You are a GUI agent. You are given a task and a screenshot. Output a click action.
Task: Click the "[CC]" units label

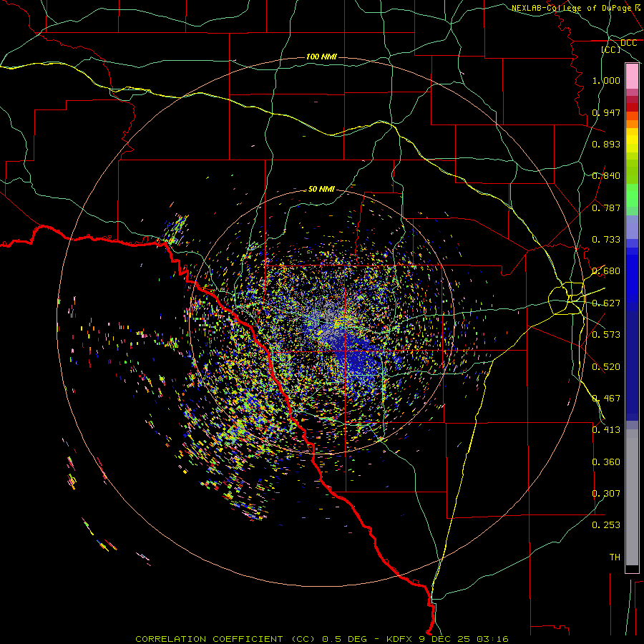click(611, 49)
